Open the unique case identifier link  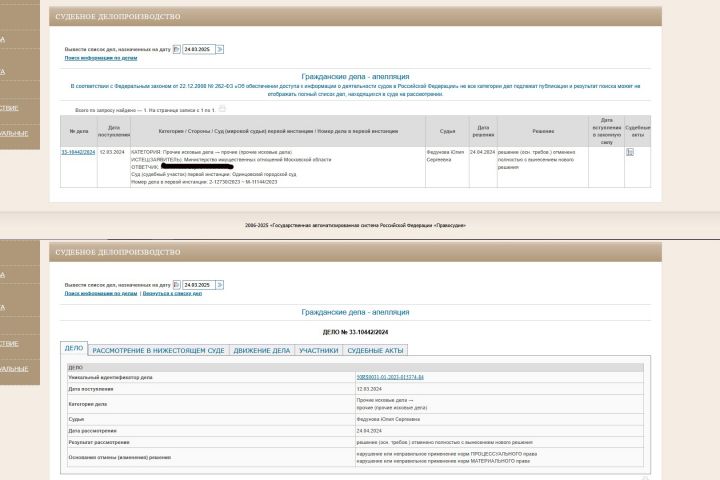point(390,377)
